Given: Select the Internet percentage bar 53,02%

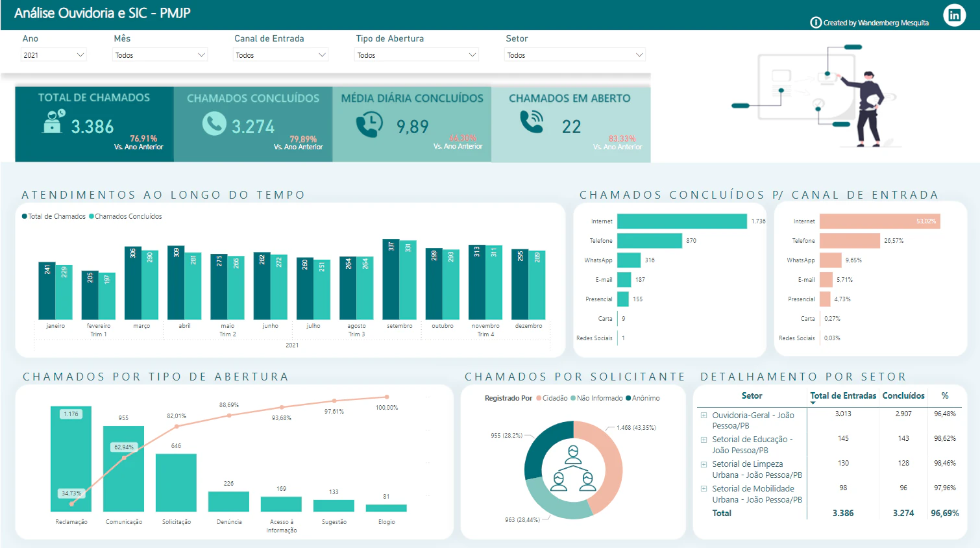Looking at the screenshot, I should tap(880, 221).
